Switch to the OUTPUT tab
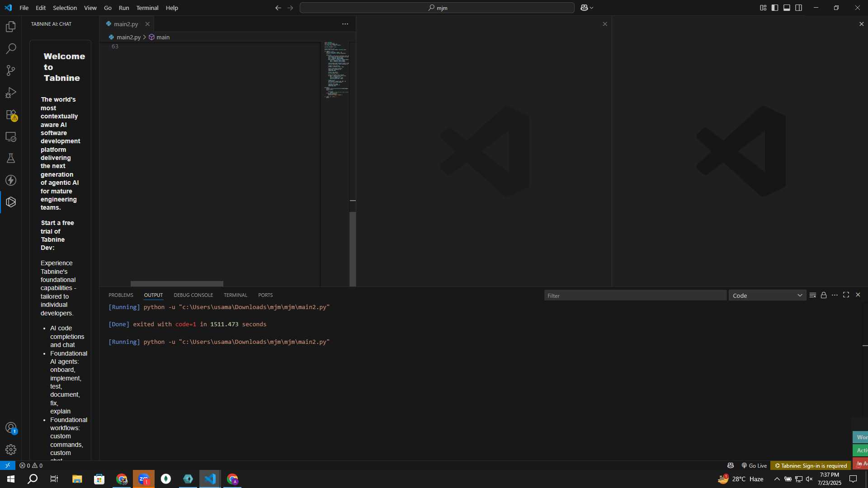 (x=153, y=295)
